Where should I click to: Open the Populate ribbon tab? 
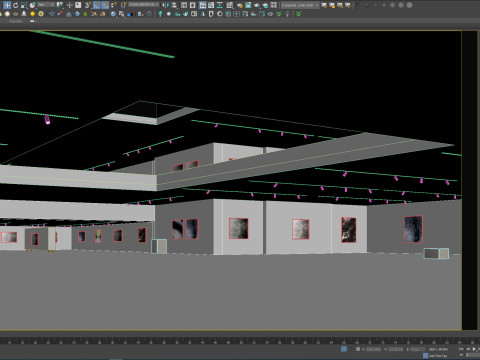16,21
